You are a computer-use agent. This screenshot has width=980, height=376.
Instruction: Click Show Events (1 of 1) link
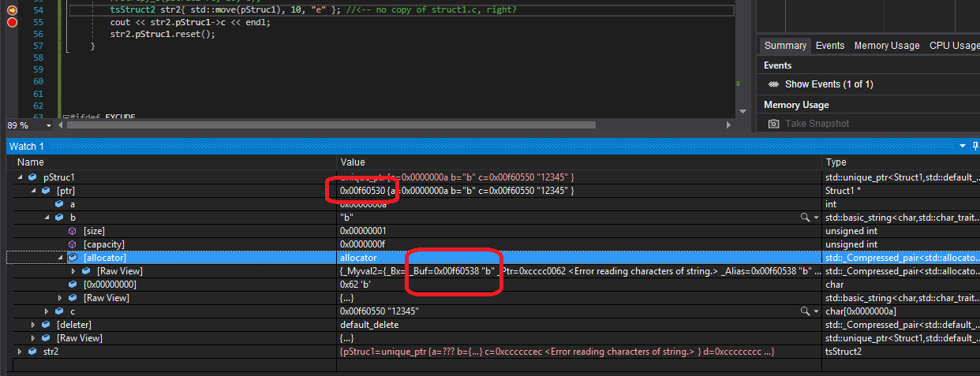[x=829, y=84]
